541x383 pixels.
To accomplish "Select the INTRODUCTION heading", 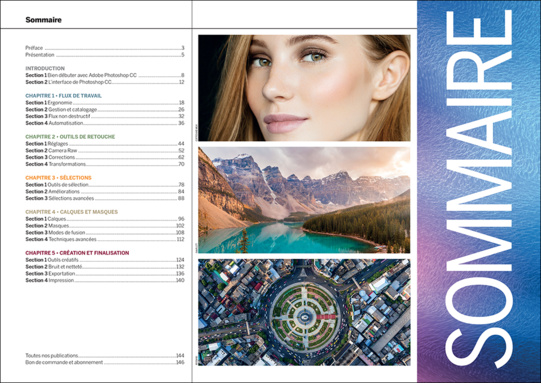I will (45, 68).
